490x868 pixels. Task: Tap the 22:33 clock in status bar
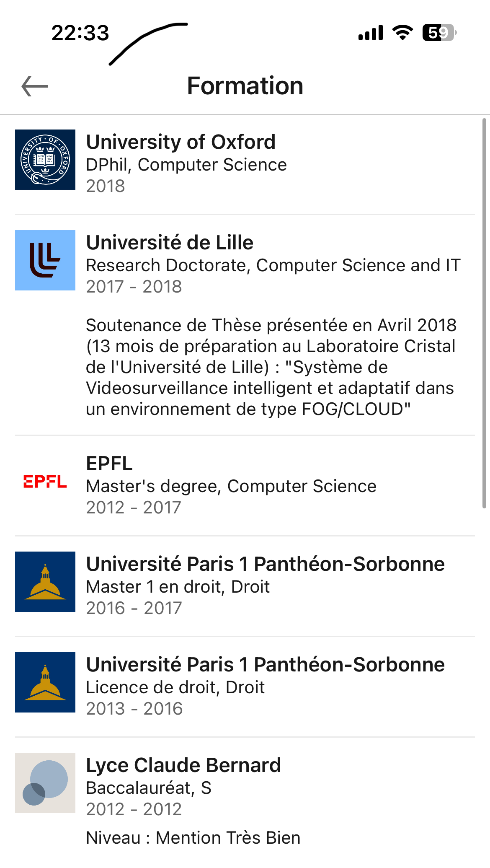(x=80, y=33)
